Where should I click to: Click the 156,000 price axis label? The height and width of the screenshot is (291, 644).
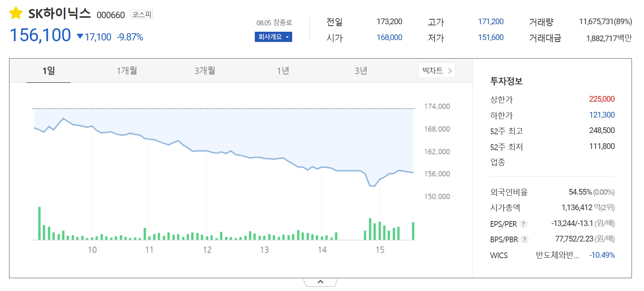pyautogui.click(x=437, y=174)
